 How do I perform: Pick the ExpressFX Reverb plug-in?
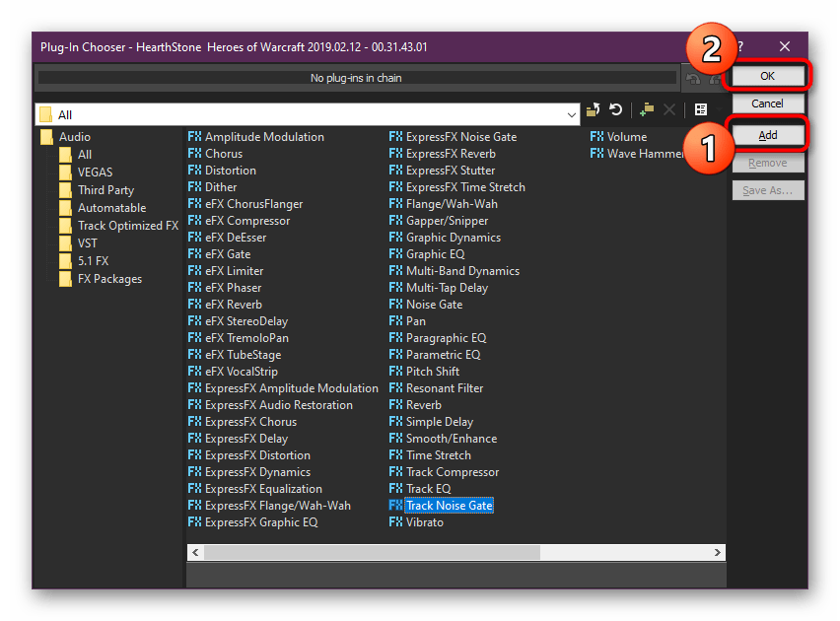click(x=451, y=154)
